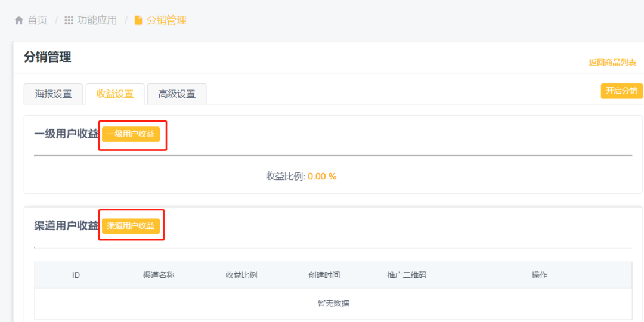This screenshot has width=644, height=322.
Task: Open the 高级设置 tab
Action: point(177,94)
